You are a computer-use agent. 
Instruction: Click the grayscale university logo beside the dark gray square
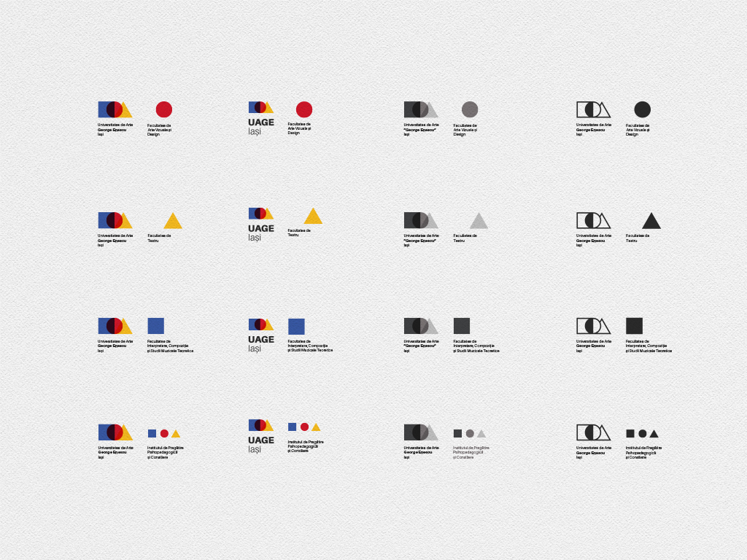pos(421,326)
